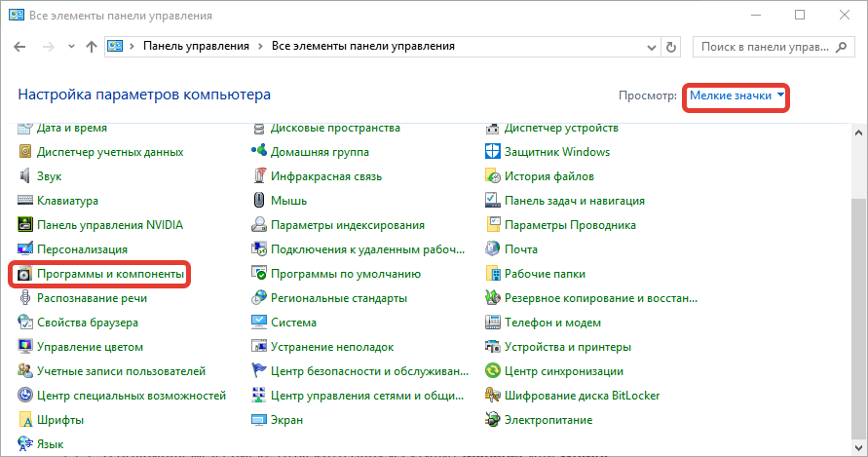Click the Мышь mouse icon

click(x=259, y=201)
